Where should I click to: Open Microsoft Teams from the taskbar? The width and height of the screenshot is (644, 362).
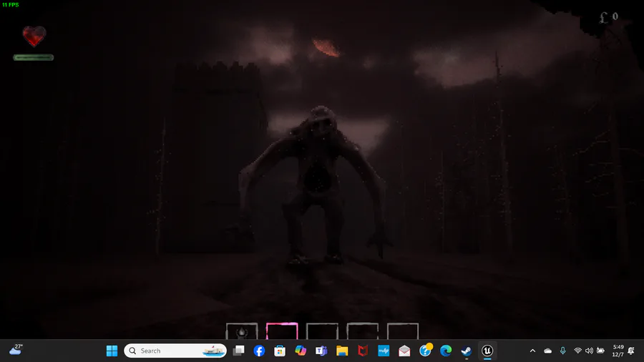[321, 351]
